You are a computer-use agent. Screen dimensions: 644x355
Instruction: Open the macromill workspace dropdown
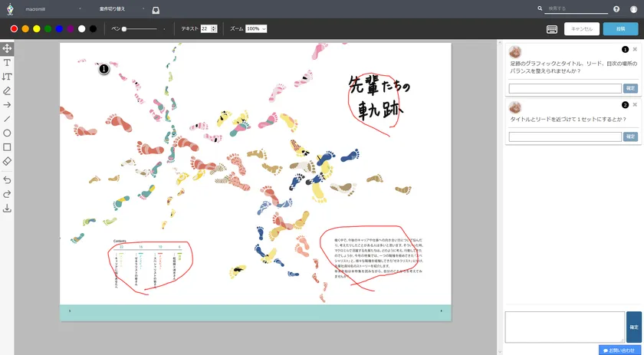point(54,9)
